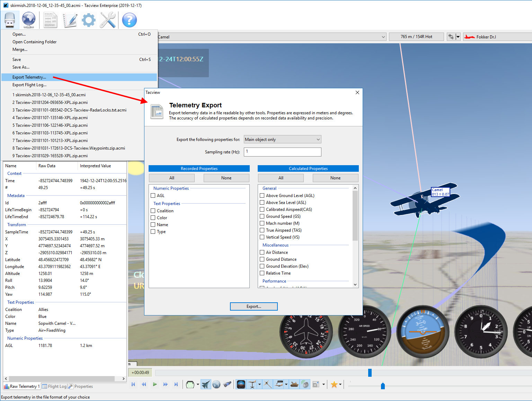This screenshot has width=532, height=401.
Task: Open the File menu USB drive icon
Action: pyautogui.click(x=10, y=20)
